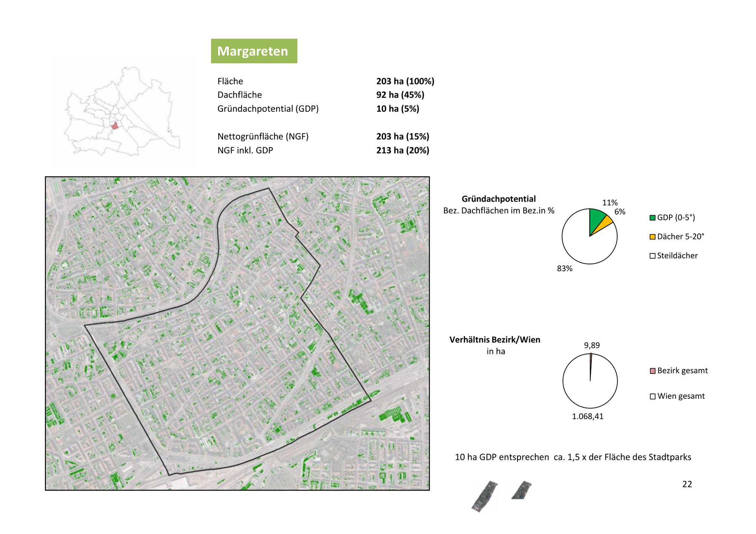
Task: Click the smaller Stadtpark thumbnail image
Action: pos(521,490)
